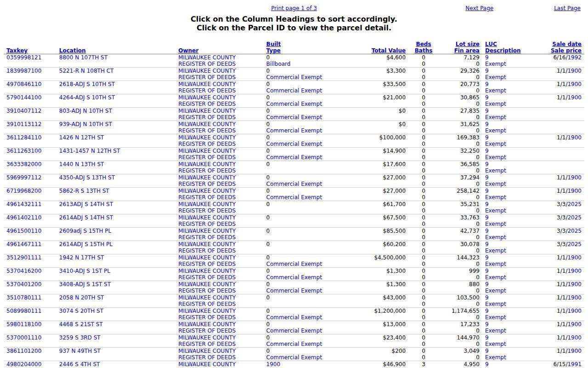View parcel 3611284110 details
Screen dimensions: 588x368
pos(24,138)
